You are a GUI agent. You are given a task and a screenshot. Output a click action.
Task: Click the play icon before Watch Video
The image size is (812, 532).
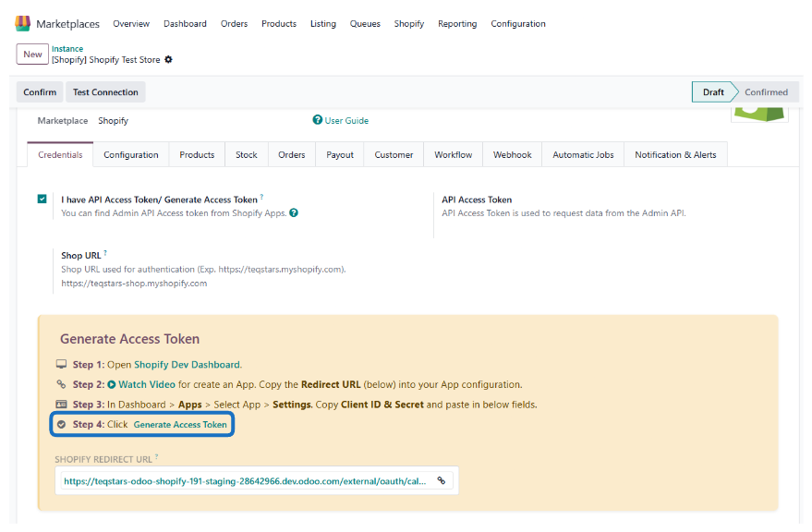pyautogui.click(x=112, y=384)
